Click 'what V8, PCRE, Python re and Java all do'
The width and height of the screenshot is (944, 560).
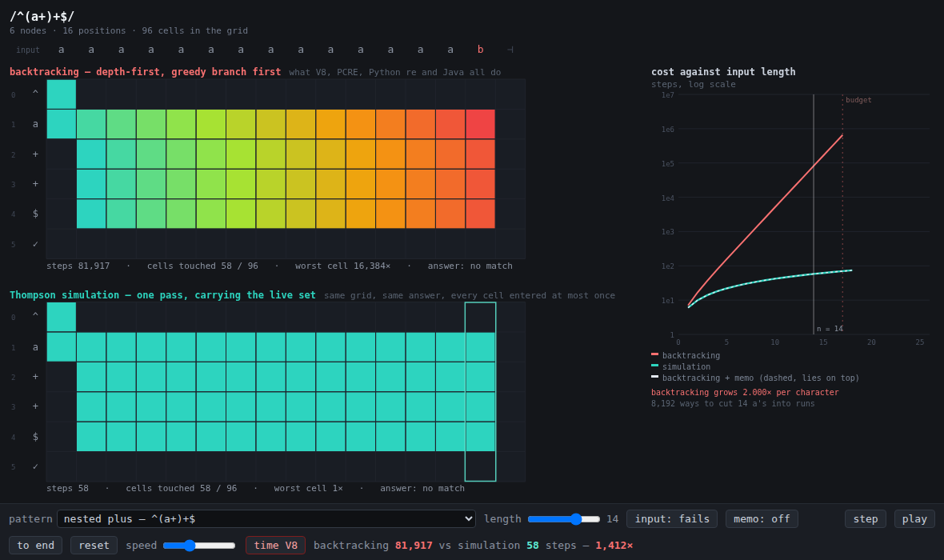(x=395, y=72)
